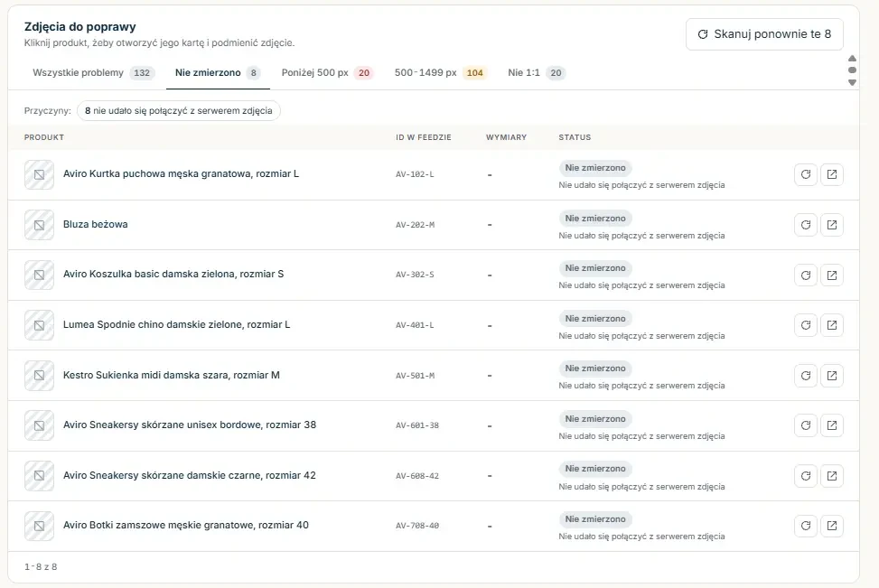
Task: Rescan the Aviro Kurtka puchowa row
Action: (806, 174)
